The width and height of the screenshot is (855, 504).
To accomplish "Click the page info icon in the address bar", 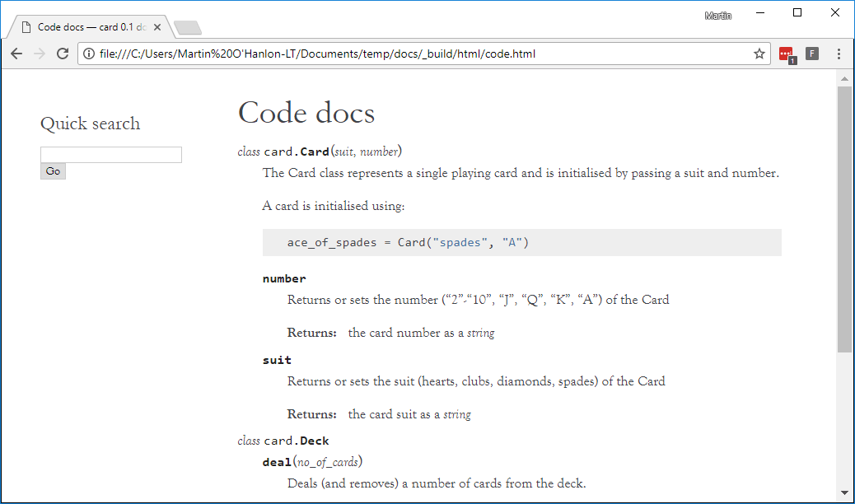I will (88, 53).
